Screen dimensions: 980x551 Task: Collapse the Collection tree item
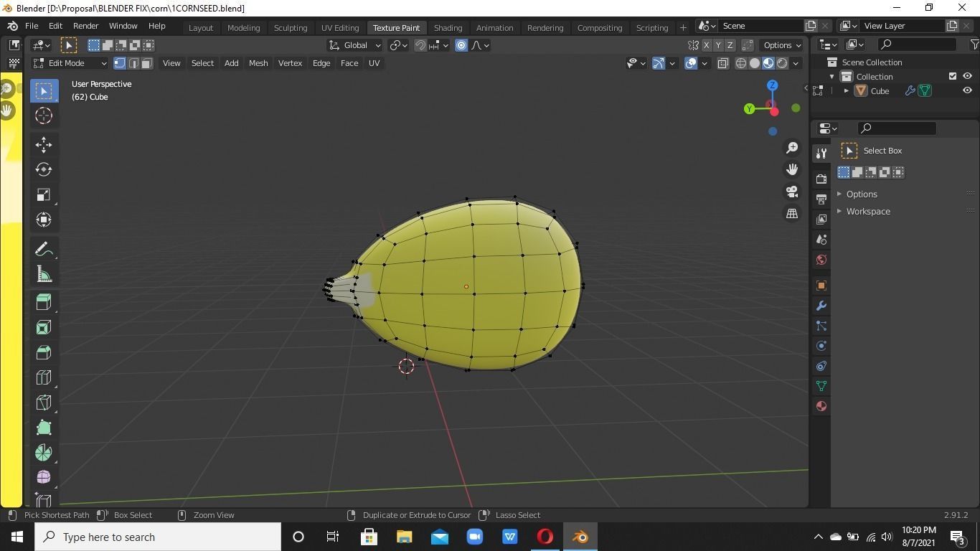coord(832,77)
